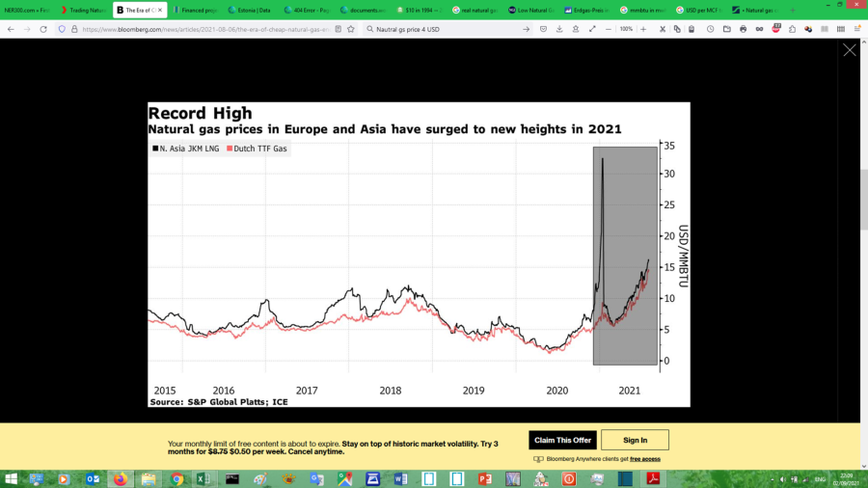868x488 pixels.
Task: Click the Cut scissors icon
Action: [x=662, y=29]
